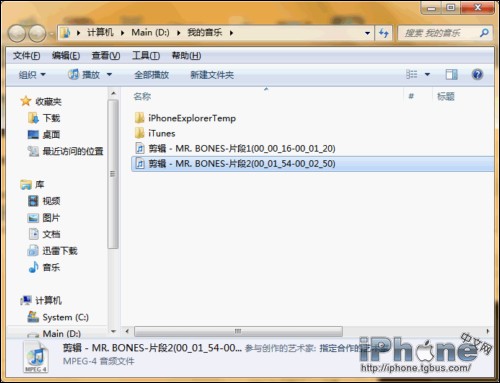
Task: Select the Main (D:) drive in sidebar
Action: pyautogui.click(x=54, y=333)
